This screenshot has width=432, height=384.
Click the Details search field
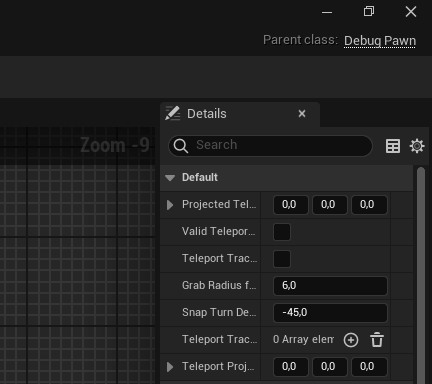270,146
